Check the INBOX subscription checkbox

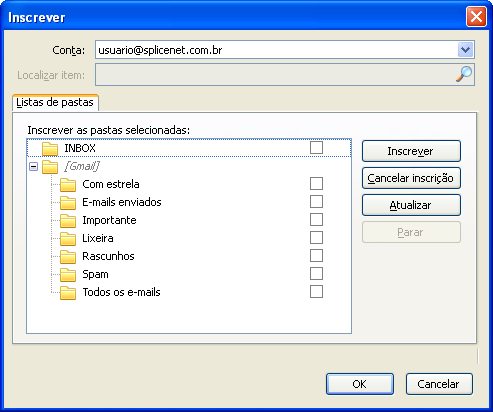pos(316,147)
